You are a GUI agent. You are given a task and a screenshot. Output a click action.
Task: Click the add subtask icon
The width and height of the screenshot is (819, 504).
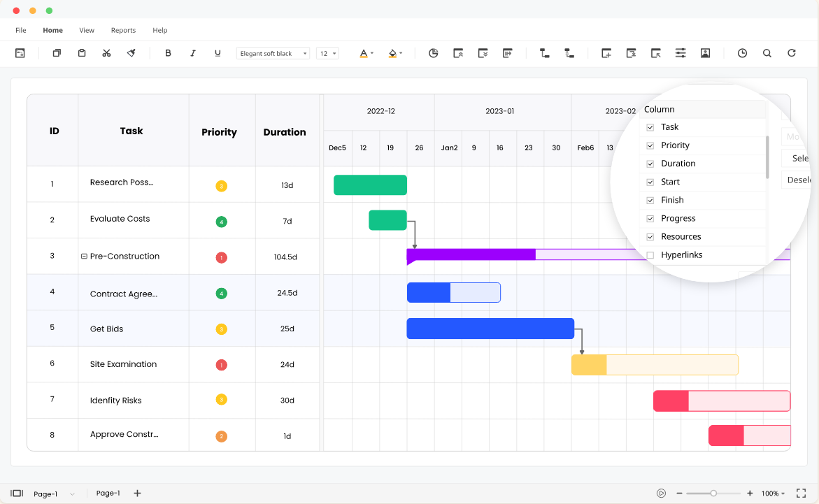[x=631, y=52]
